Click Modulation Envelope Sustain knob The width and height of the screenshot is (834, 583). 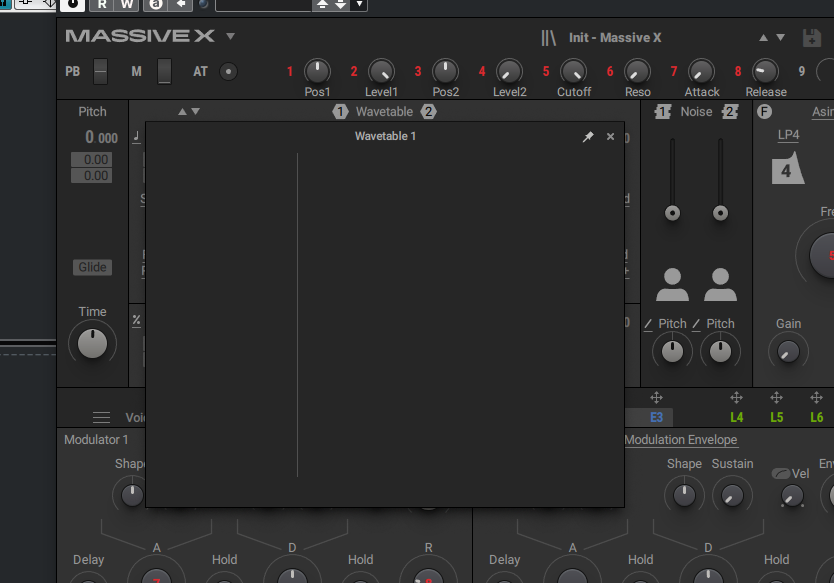pyautogui.click(x=732, y=496)
